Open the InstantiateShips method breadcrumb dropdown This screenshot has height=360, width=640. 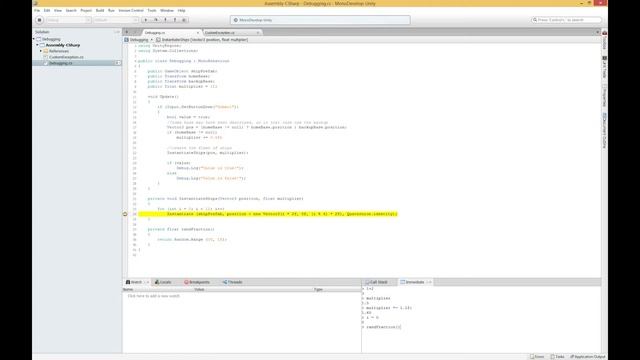[x=202, y=40]
